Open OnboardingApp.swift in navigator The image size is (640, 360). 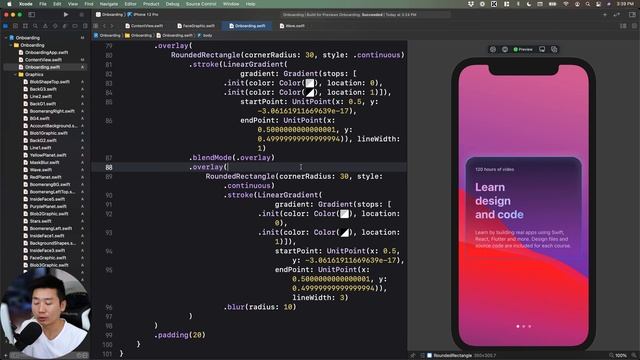click(46, 52)
